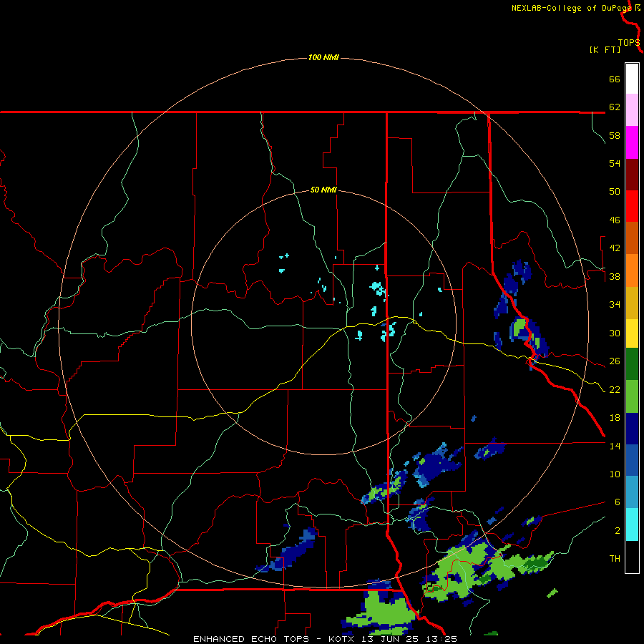This screenshot has height=644, width=644.
Task: Click the legend value 18
Action: point(615,418)
